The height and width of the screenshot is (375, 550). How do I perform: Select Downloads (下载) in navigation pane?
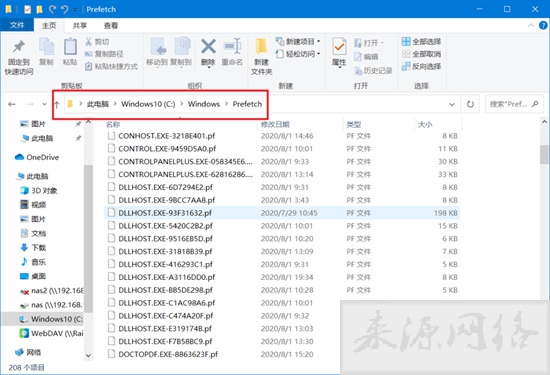33,248
